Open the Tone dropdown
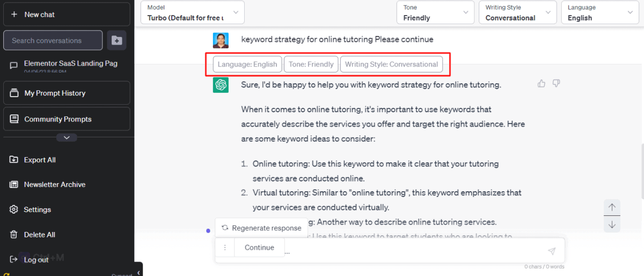Image resolution: width=644 pixels, height=276 pixels. pyautogui.click(x=435, y=12)
